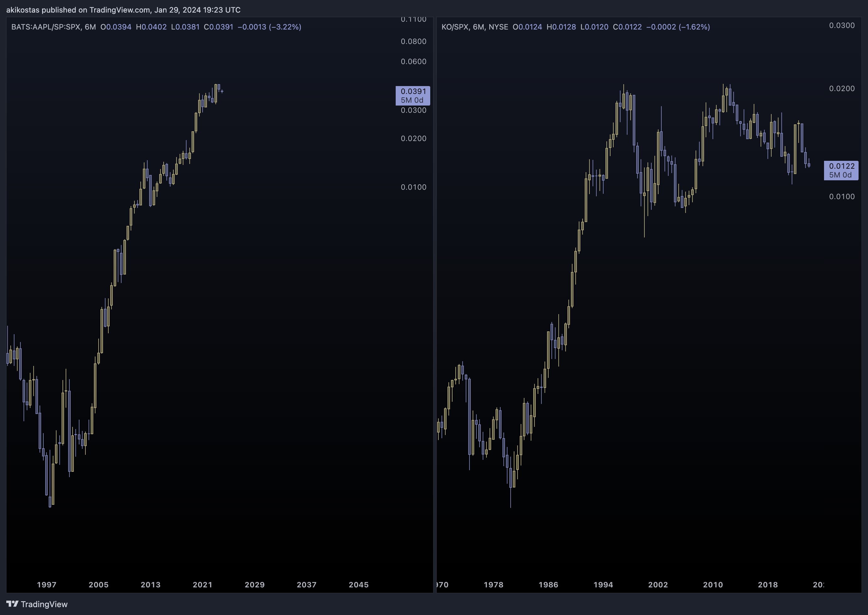Screen dimensions: 868x615
Task: Click the C0.0122 close value on KO chart
Action: (627, 27)
